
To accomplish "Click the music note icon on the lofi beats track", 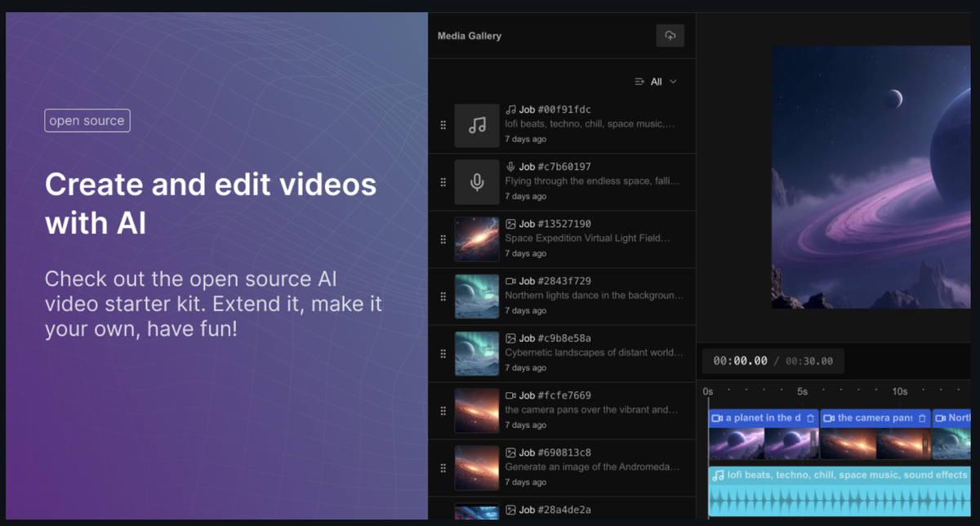I will (718, 474).
